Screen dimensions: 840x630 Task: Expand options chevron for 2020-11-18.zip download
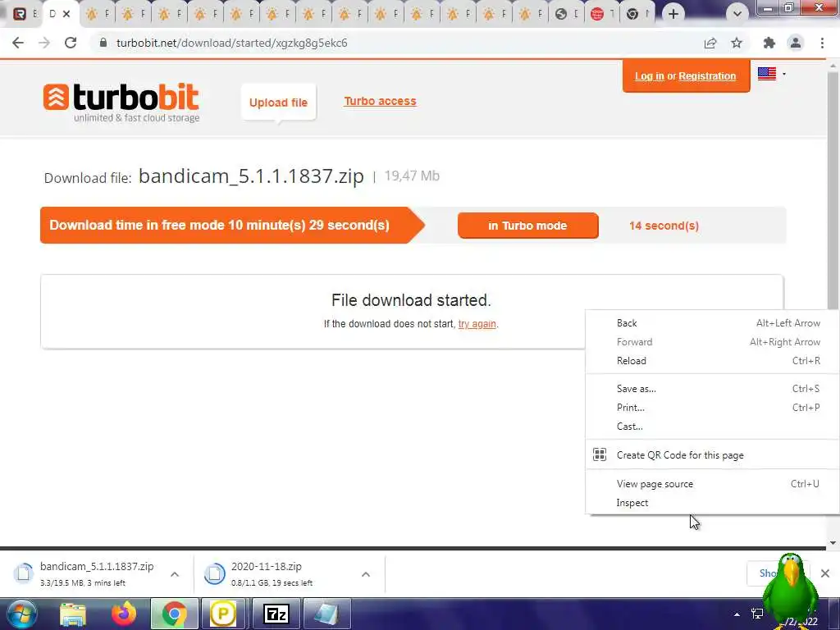point(366,574)
